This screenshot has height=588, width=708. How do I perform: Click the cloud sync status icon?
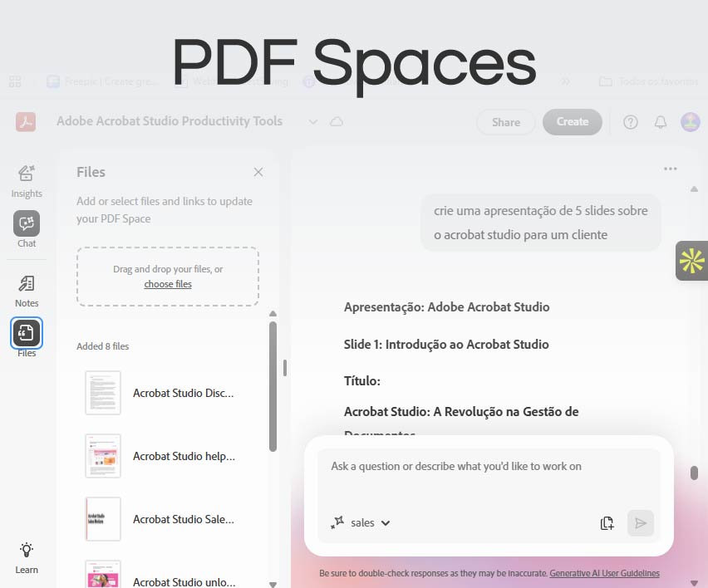pos(337,121)
